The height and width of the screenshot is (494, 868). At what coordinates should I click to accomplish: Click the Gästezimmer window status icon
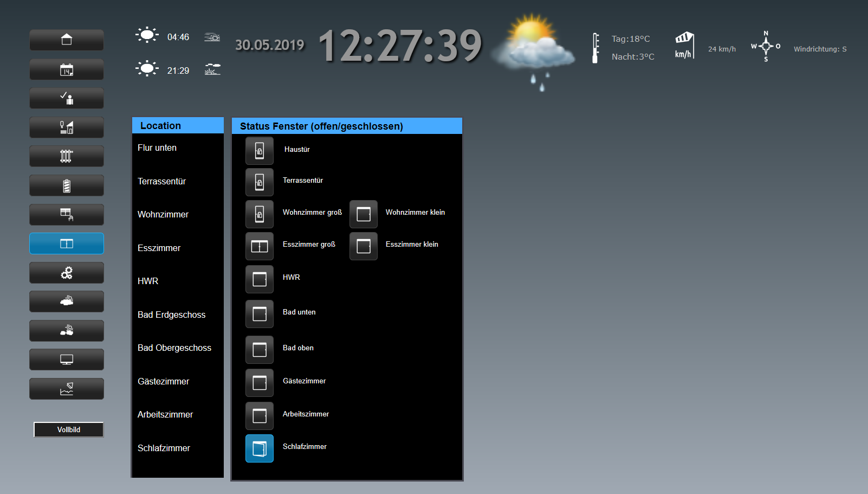tap(260, 383)
